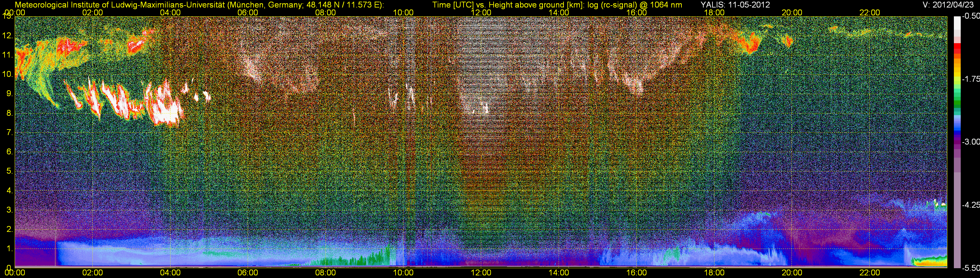Click 02:00 on the top time axis
This screenshot has width=980, height=278.
(92, 12)
